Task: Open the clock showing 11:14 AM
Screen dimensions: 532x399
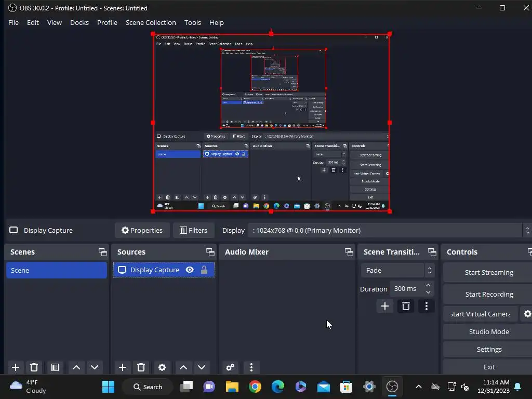Action: tap(494, 387)
